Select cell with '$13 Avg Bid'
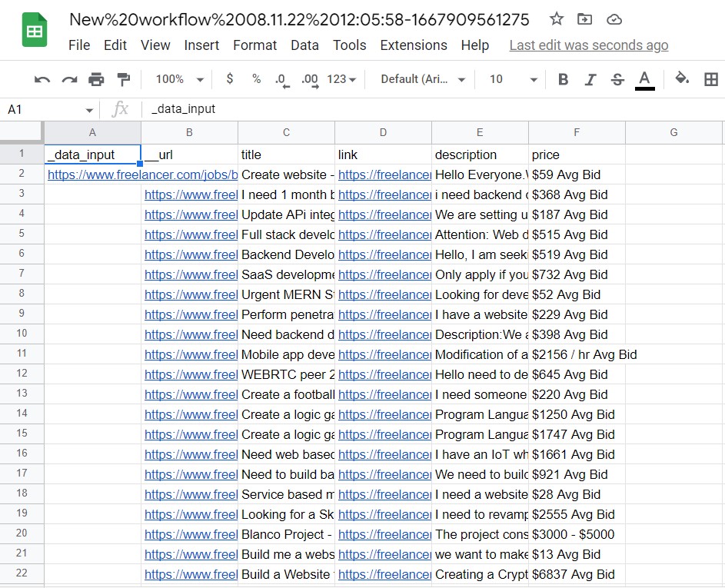Screen dimensions: 725x588 tap(577, 553)
